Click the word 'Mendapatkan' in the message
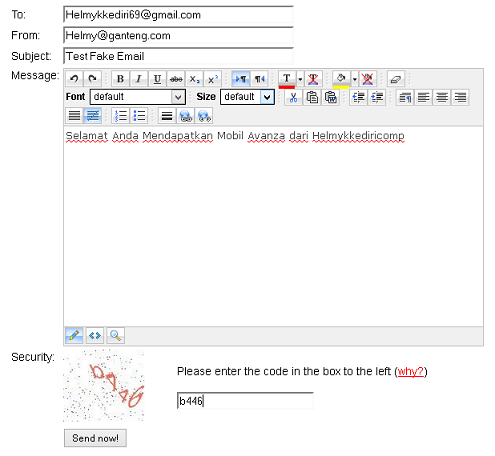This screenshot has width=495, height=456. (178, 136)
